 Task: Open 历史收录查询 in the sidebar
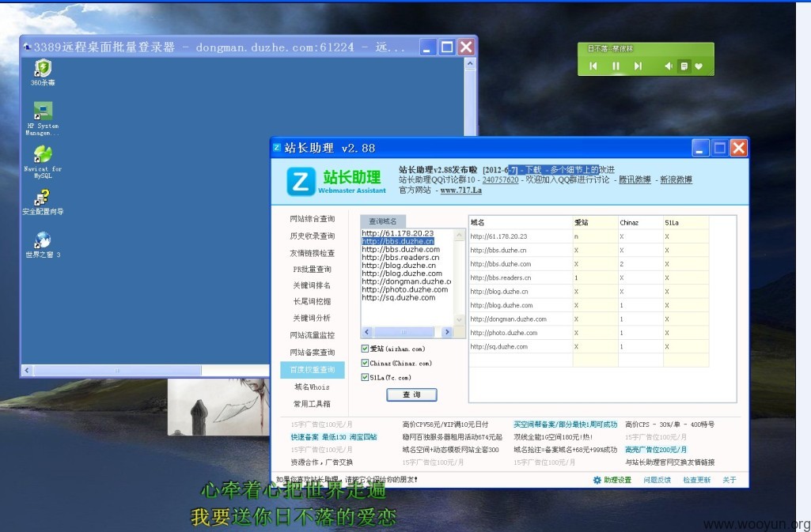(x=313, y=236)
